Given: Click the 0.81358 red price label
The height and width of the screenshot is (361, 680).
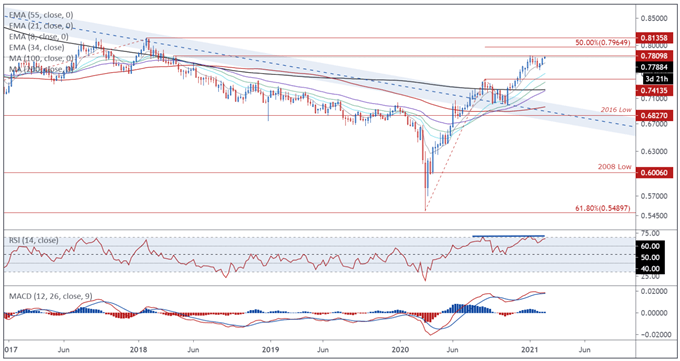Looking at the screenshot, I should click(654, 38).
